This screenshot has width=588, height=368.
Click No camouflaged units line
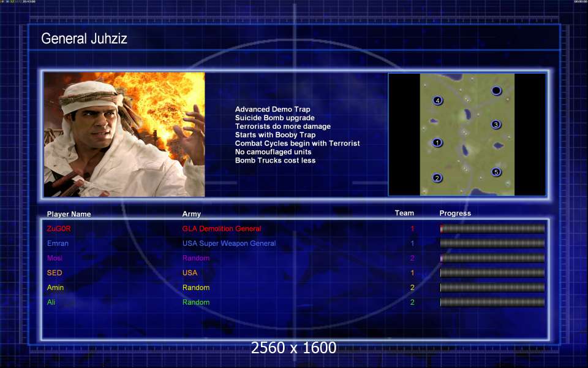[x=273, y=152]
